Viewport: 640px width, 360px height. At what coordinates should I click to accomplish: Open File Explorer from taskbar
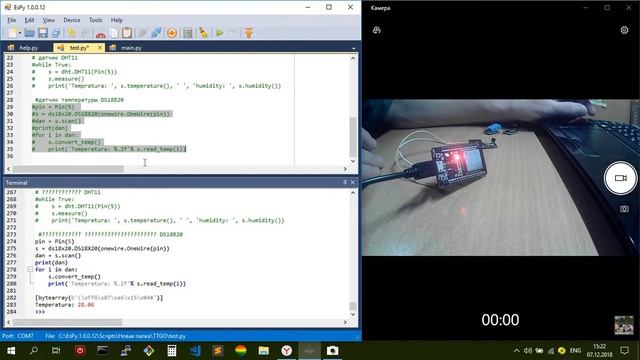click(264, 351)
